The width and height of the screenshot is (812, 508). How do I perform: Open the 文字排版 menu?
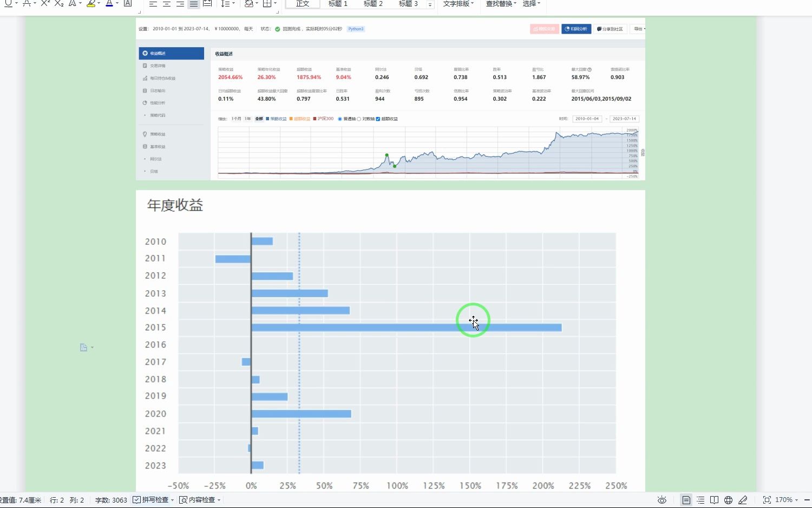[x=458, y=3]
